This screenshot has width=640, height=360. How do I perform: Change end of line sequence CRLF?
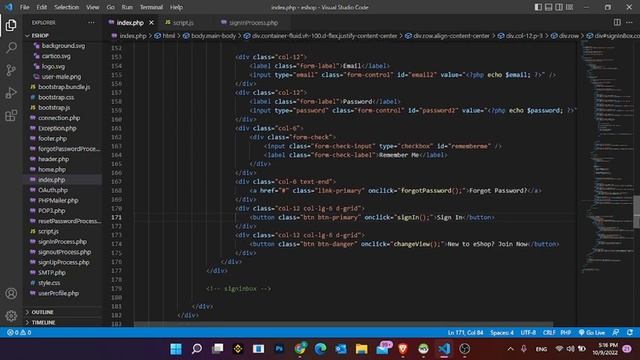click(549, 333)
